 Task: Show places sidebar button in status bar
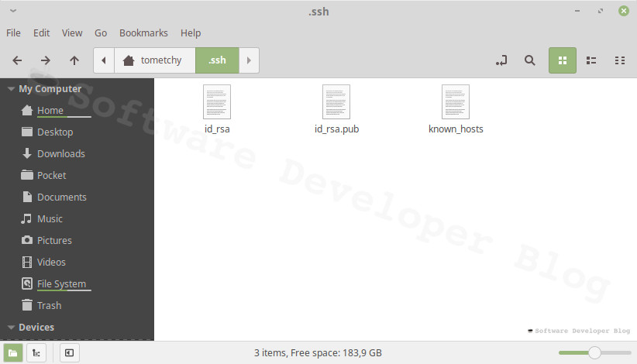coord(13,352)
